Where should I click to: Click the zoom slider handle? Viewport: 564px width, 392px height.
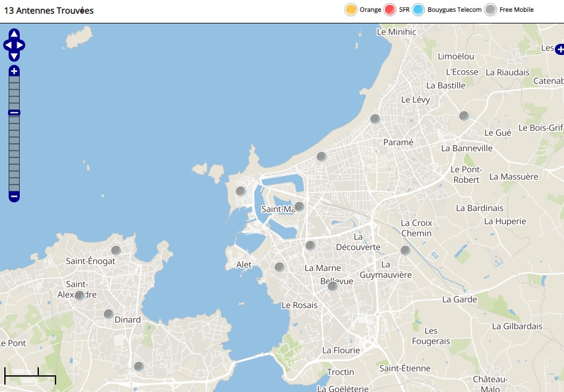coord(14,113)
